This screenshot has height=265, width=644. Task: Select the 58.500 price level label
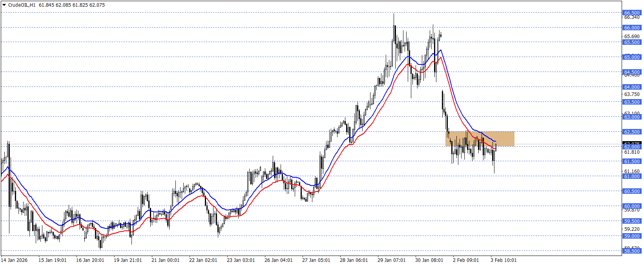coord(632,251)
